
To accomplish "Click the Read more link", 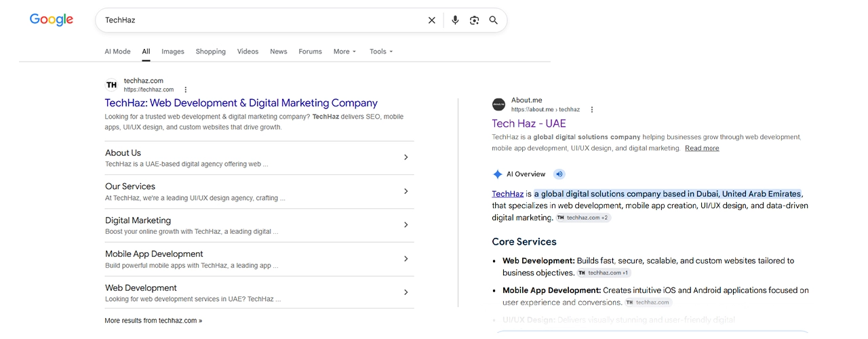I will [702, 148].
